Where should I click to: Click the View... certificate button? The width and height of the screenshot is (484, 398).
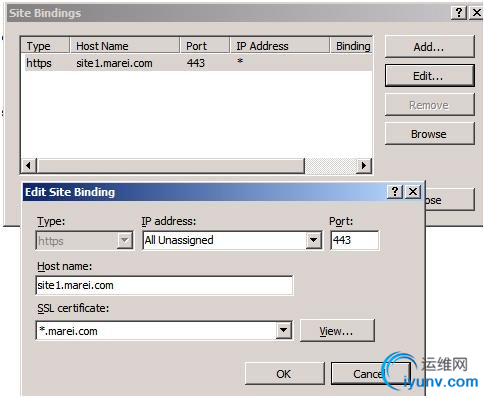point(337,331)
